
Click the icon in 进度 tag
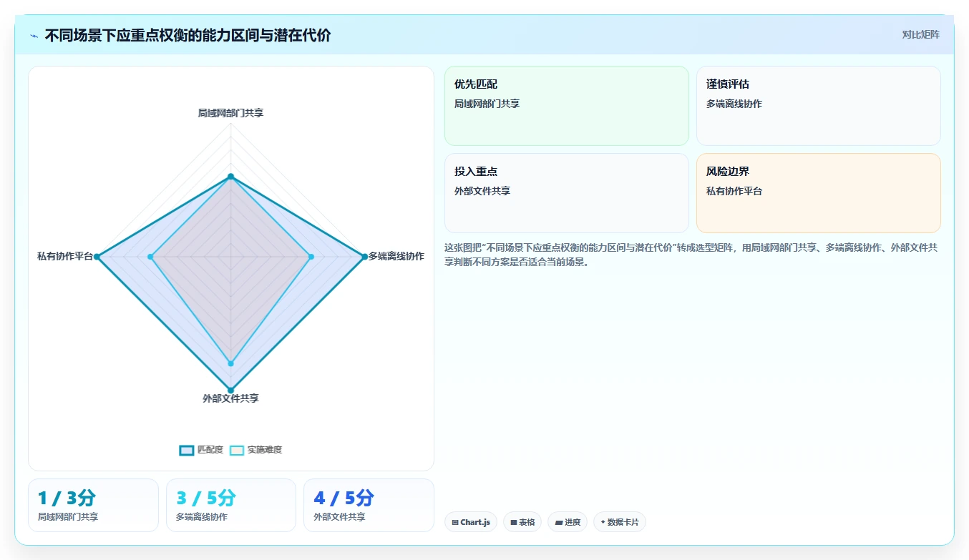pos(559,523)
